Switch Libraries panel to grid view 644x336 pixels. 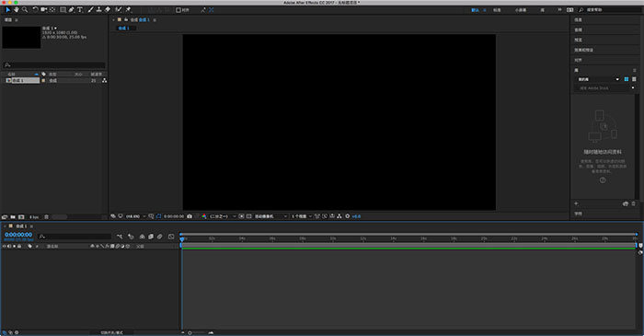(627, 79)
